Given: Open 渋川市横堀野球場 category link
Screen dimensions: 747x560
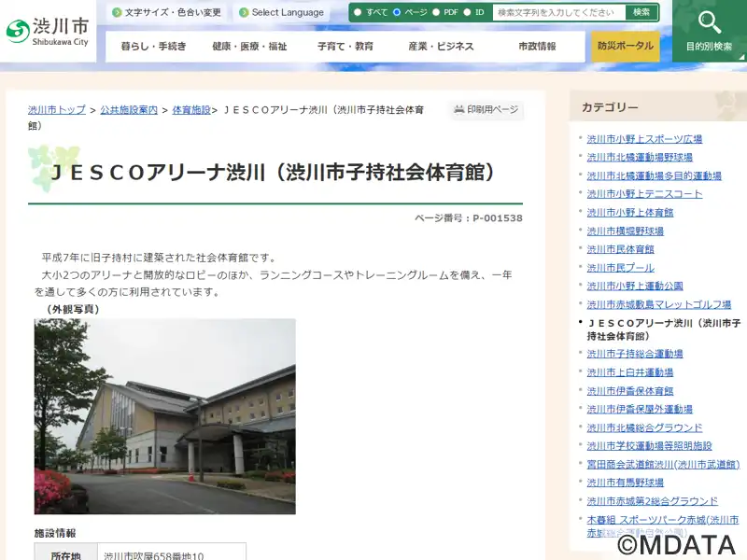Looking at the screenshot, I should pos(626,231).
